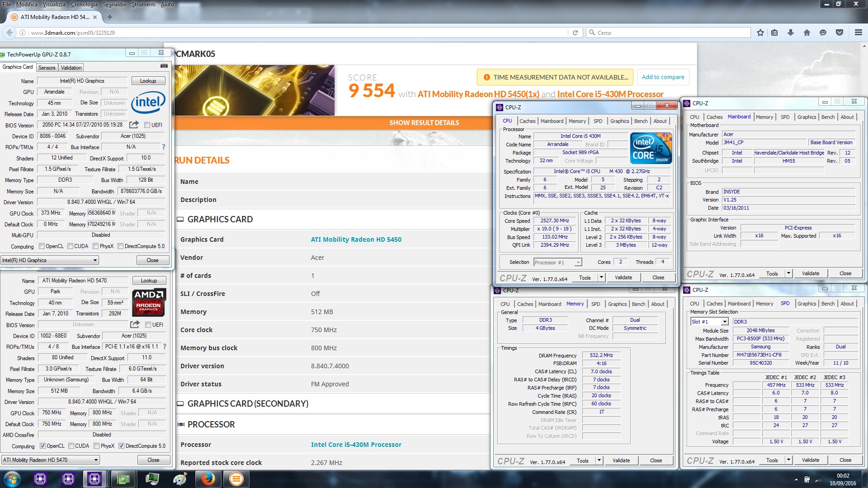Open the Strumenti menu

click(143, 5)
